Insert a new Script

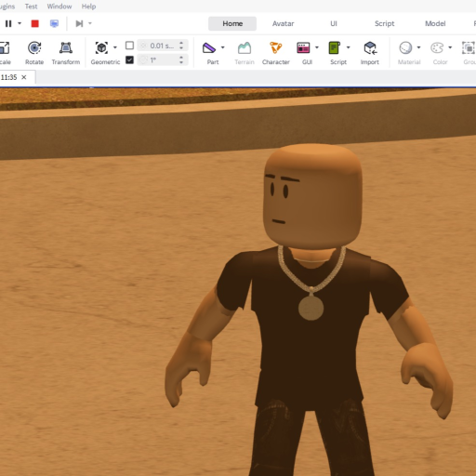tap(336, 53)
